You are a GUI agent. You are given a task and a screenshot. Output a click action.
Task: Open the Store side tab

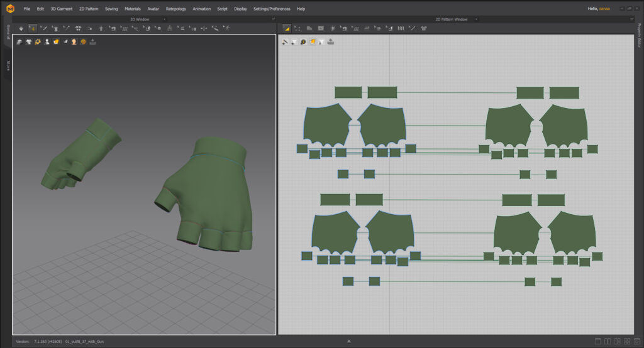pyautogui.click(x=8, y=65)
